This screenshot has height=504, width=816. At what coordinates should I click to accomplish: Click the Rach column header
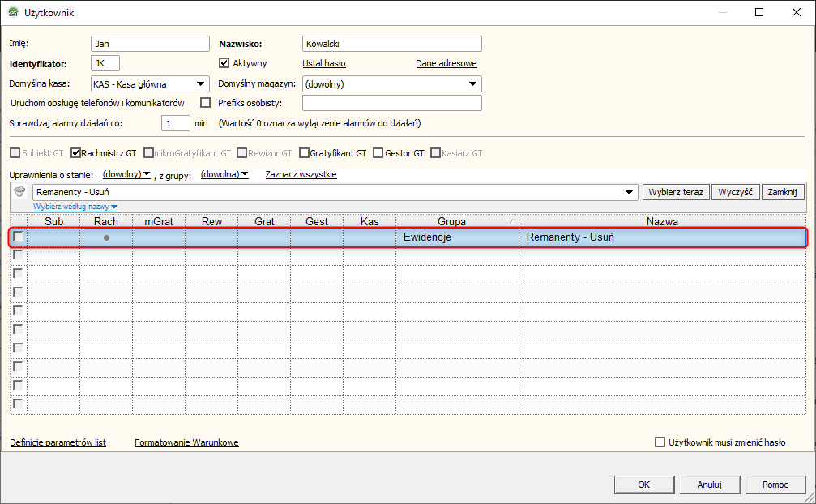click(x=106, y=221)
